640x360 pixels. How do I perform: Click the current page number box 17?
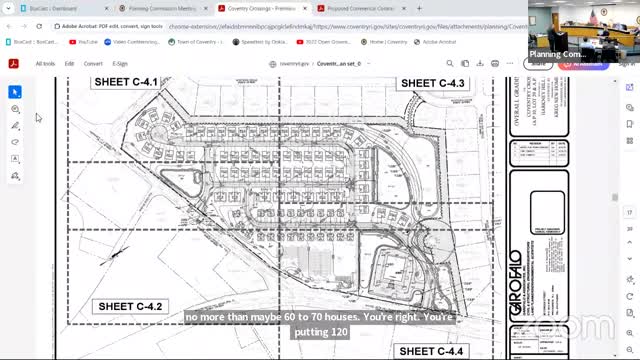click(x=629, y=213)
